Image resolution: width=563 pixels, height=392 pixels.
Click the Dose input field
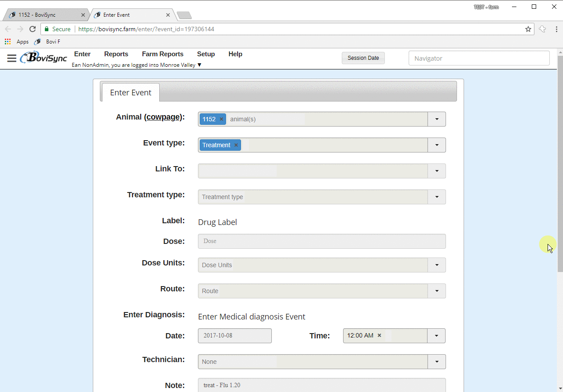pos(322,241)
